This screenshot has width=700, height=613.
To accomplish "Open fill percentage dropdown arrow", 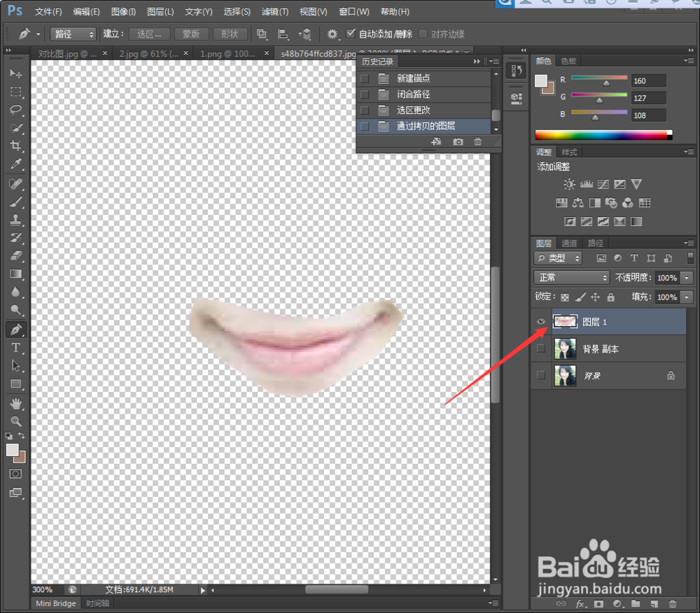I will point(687,297).
